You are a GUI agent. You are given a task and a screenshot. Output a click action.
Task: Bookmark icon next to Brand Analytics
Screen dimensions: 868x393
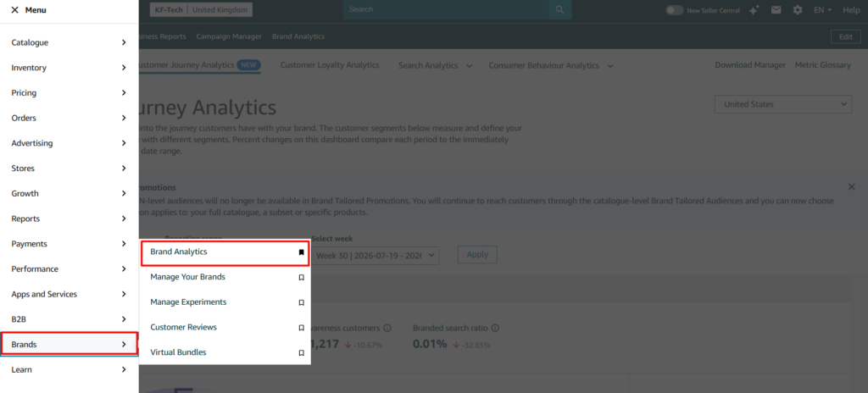click(x=301, y=252)
